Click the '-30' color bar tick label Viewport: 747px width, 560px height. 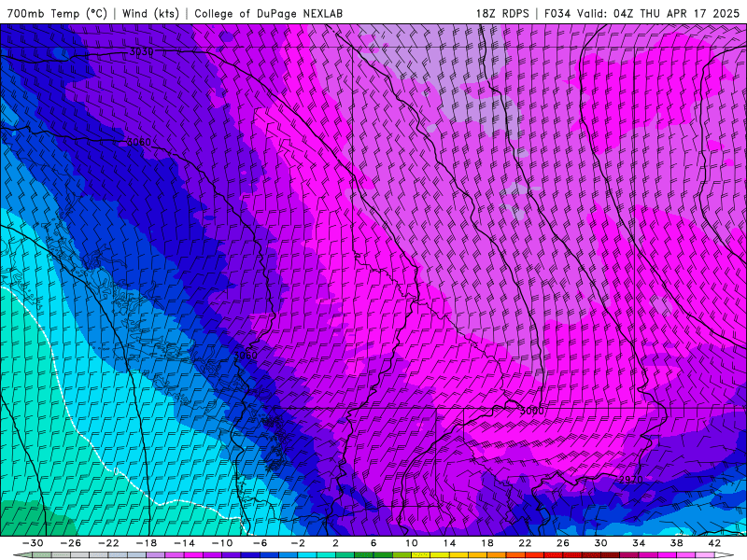tap(34, 543)
